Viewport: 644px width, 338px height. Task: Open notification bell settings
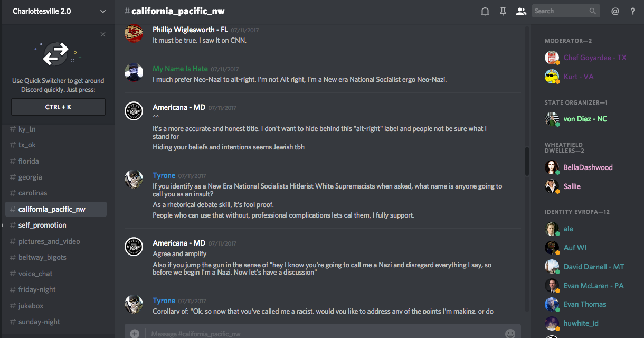click(x=485, y=11)
